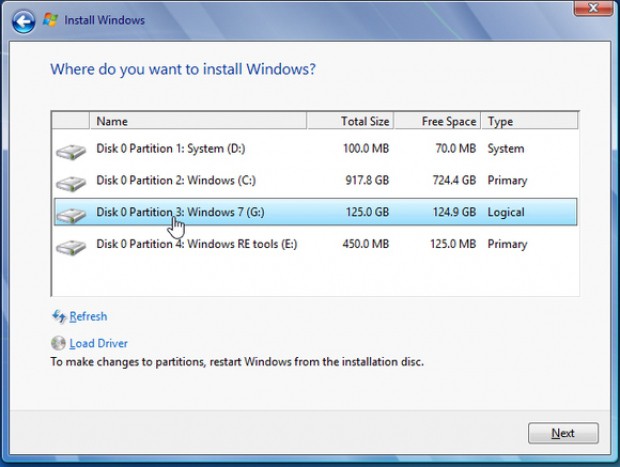Click Primary type of Windows RE tools partition
This screenshot has height=467, width=620.
[x=507, y=244]
